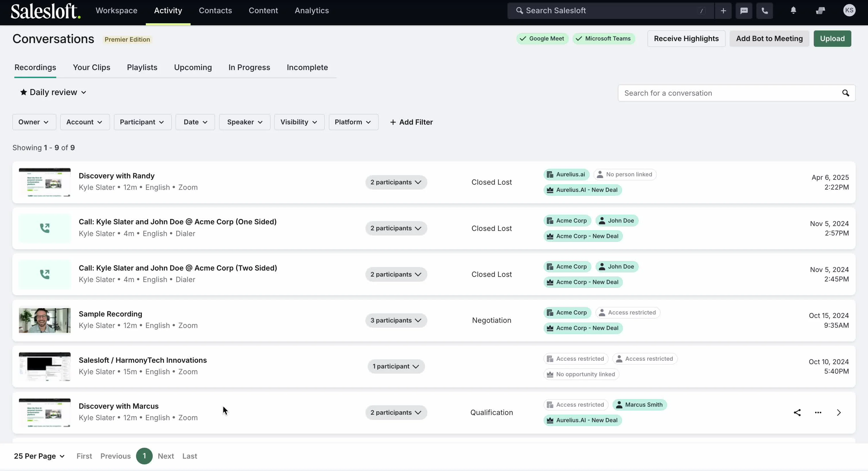Screen dimensions: 868x471
Task: Open the Contacts nav menu
Action: pyautogui.click(x=215, y=11)
